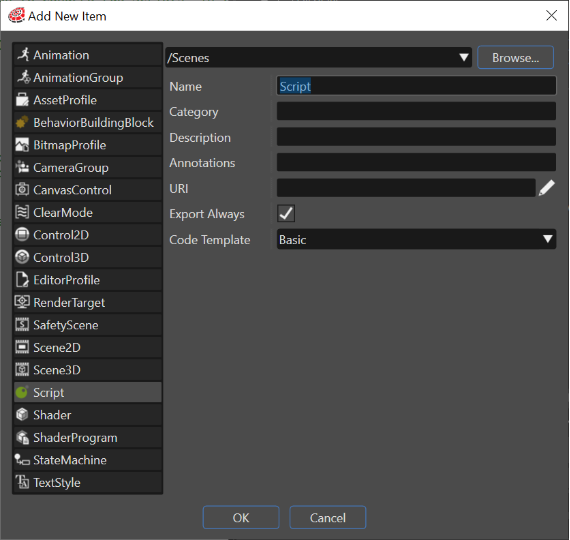Image resolution: width=570 pixels, height=540 pixels.
Task: Focus the Description input field
Action: pos(416,137)
